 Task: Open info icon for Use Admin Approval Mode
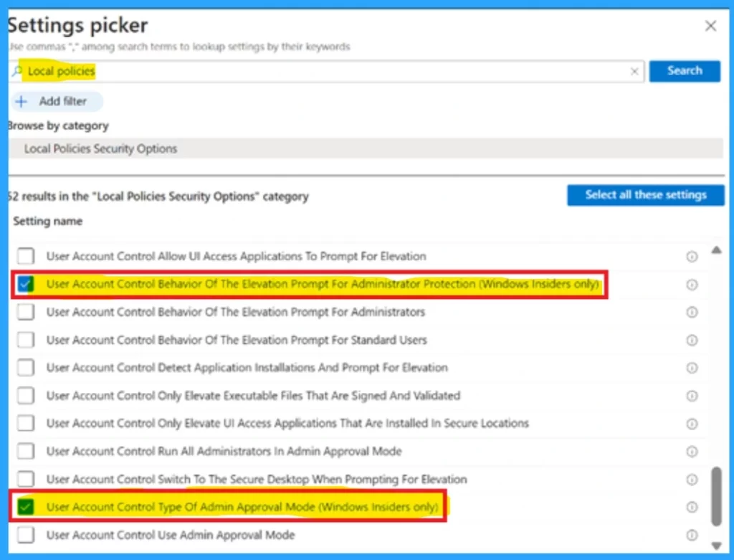pyautogui.click(x=692, y=535)
